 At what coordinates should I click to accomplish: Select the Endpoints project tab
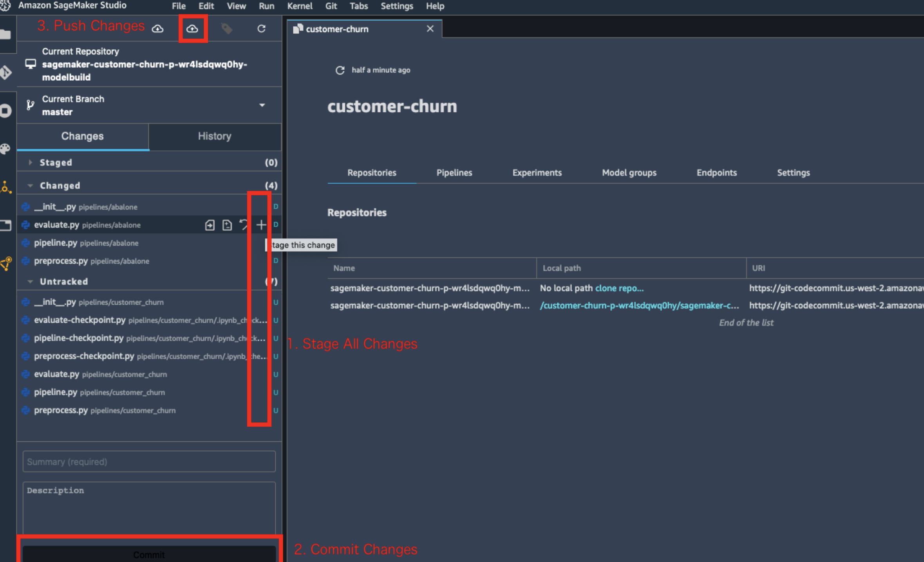(717, 173)
